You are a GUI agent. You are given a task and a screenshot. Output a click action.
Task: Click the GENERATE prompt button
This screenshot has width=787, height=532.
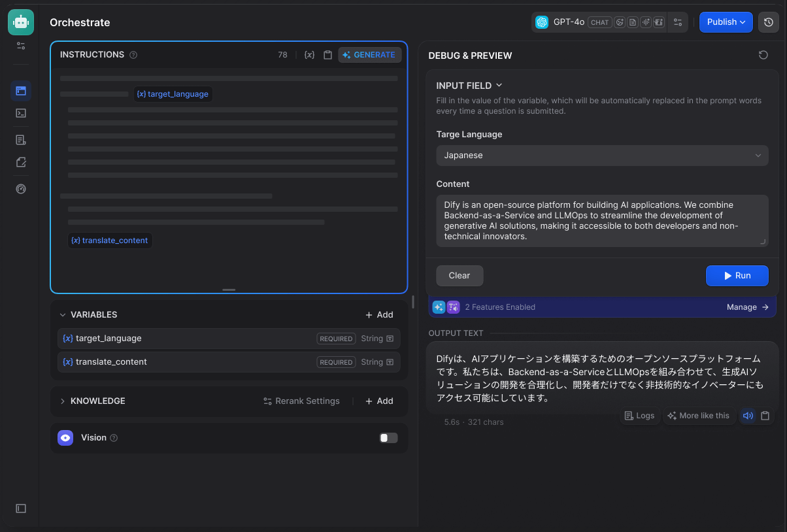pyautogui.click(x=370, y=55)
